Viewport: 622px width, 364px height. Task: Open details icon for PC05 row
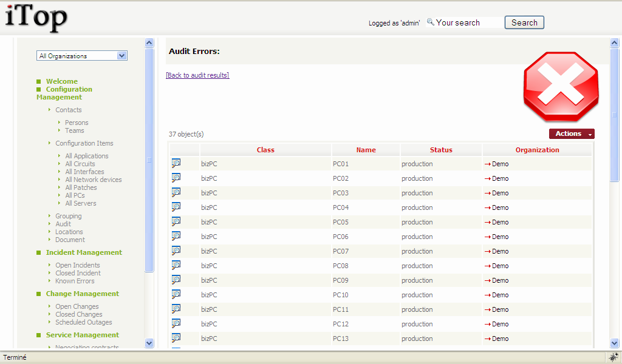176,221
